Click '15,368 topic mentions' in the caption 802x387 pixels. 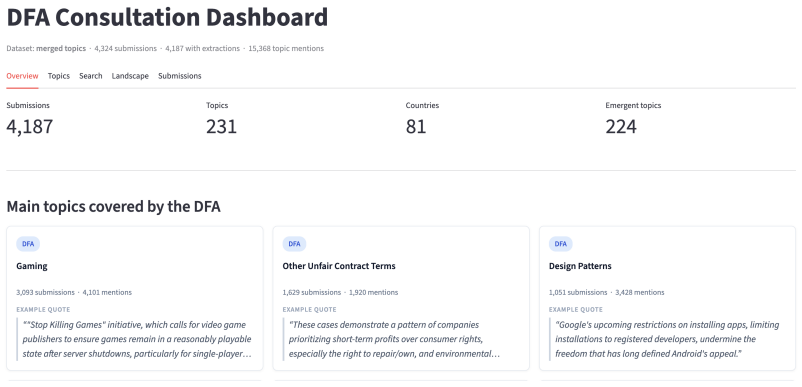(286, 49)
